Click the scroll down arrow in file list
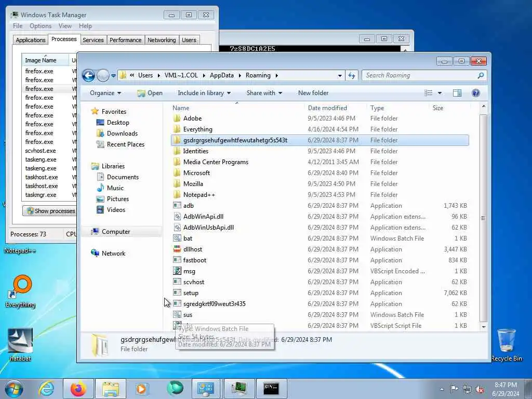 (x=484, y=326)
